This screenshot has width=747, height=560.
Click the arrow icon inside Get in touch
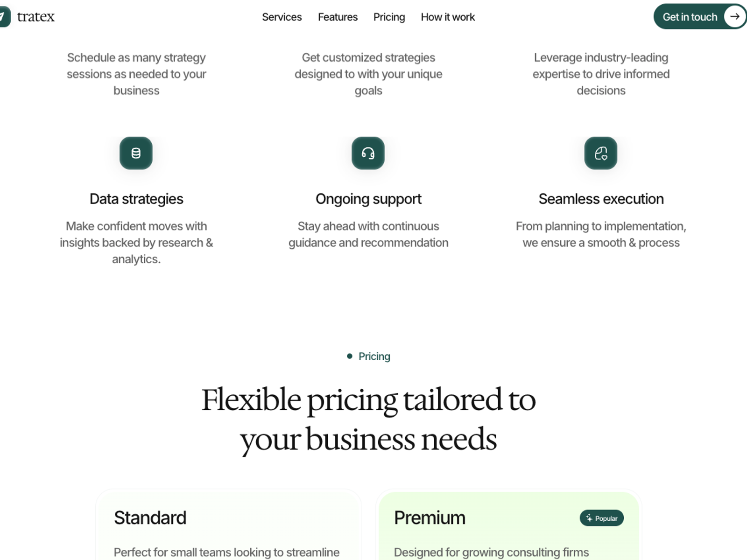click(734, 16)
